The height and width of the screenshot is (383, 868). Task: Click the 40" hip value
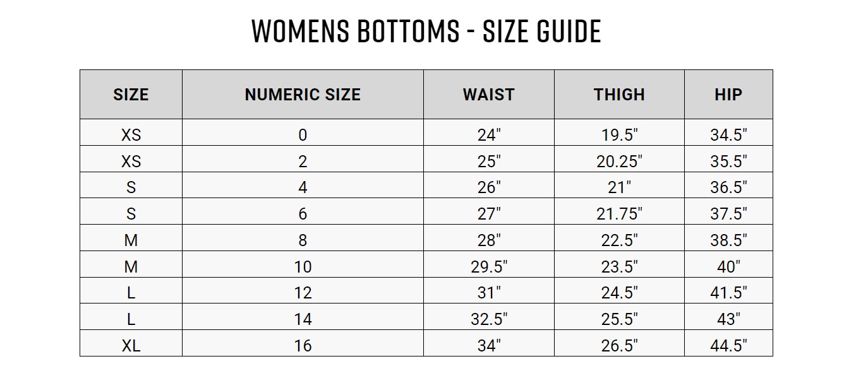[728, 266]
